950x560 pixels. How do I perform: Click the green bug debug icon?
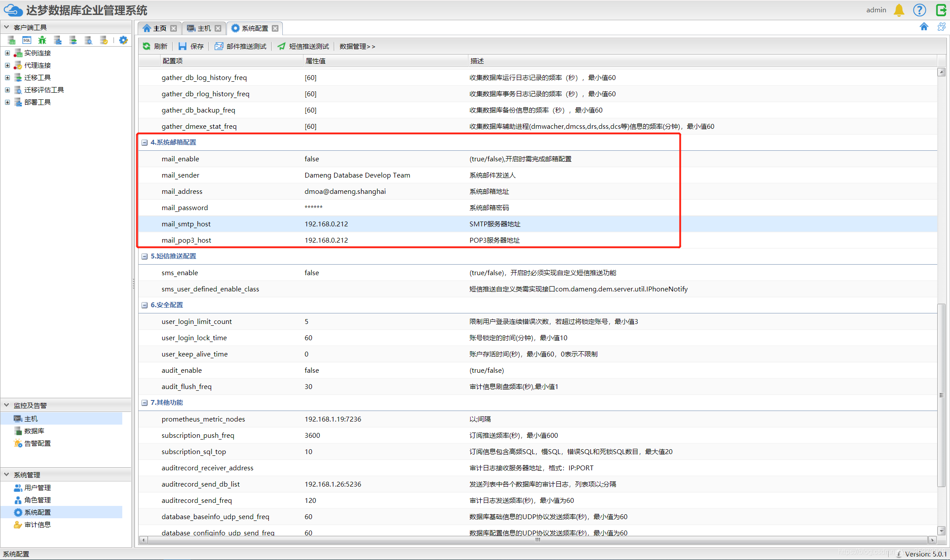point(42,40)
